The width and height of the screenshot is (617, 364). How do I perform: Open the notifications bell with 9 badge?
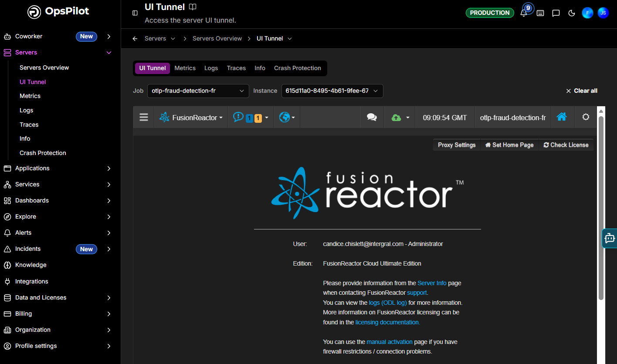[524, 13]
